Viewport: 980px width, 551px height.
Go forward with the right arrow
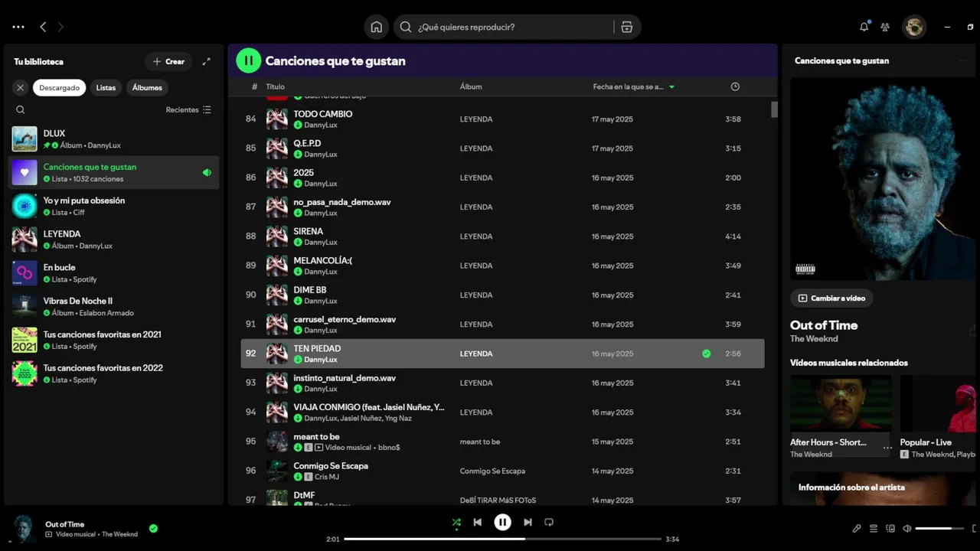click(60, 27)
